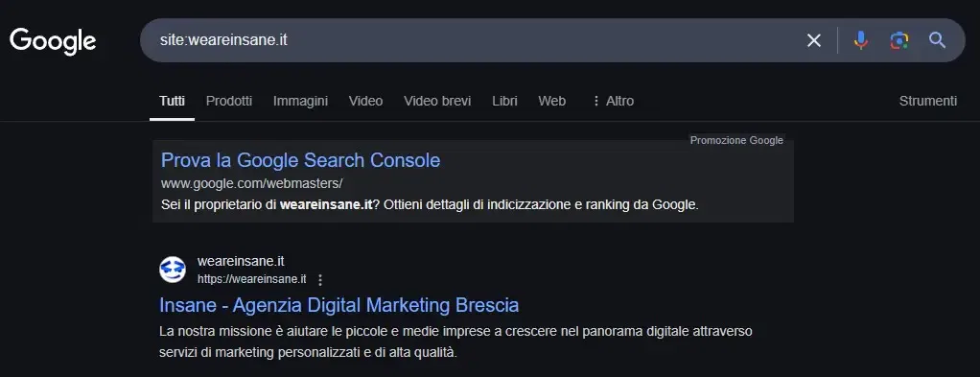
Task: Switch to the Video brevi tab
Action: [437, 101]
